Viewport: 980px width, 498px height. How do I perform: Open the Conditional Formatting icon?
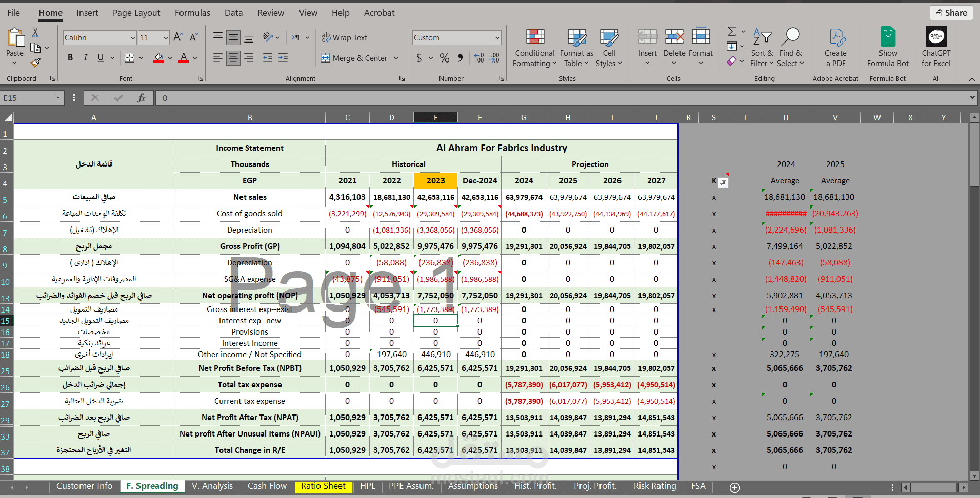coord(535,37)
